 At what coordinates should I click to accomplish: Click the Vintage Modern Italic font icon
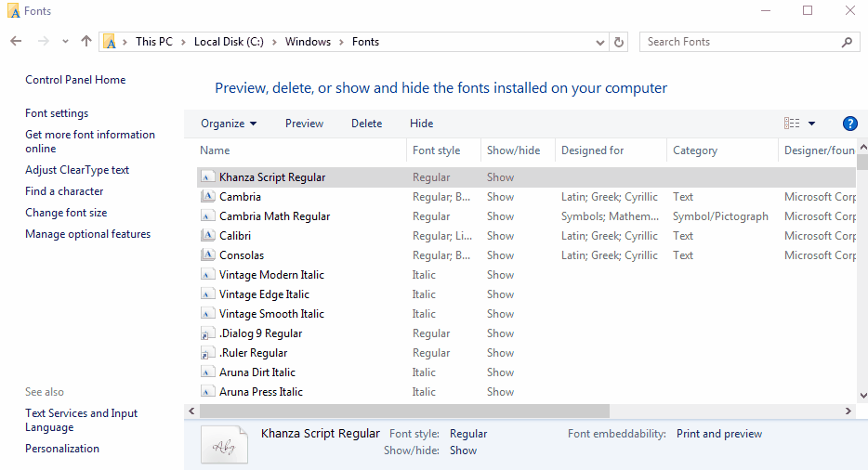pos(207,275)
